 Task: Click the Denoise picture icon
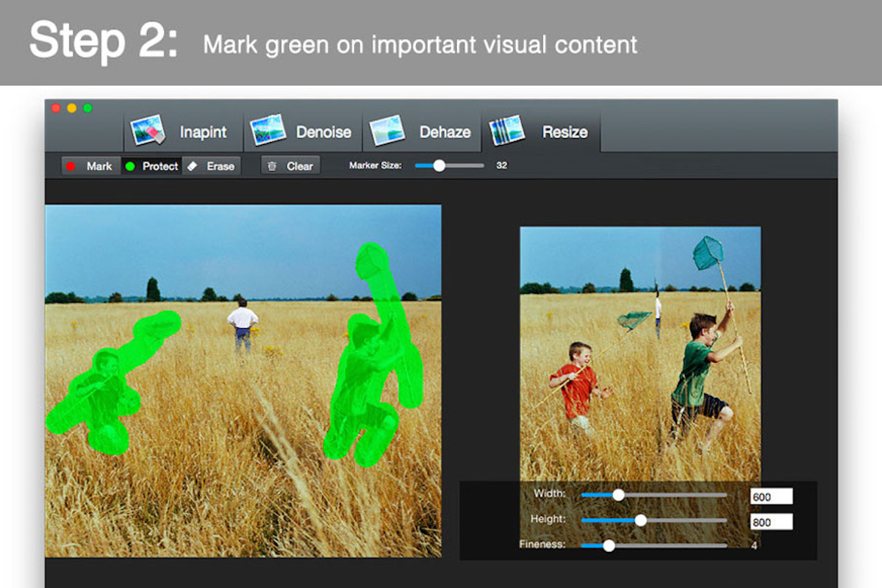tap(268, 131)
